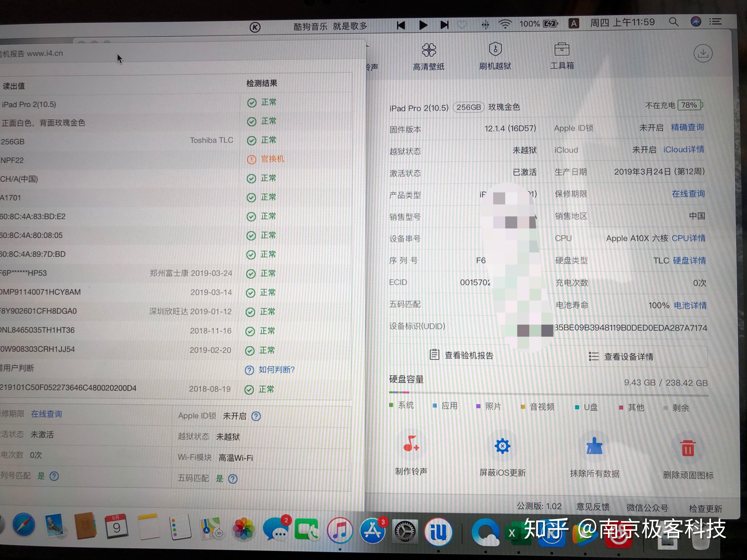
Task: Open battery status 100% menu
Action: (x=539, y=24)
